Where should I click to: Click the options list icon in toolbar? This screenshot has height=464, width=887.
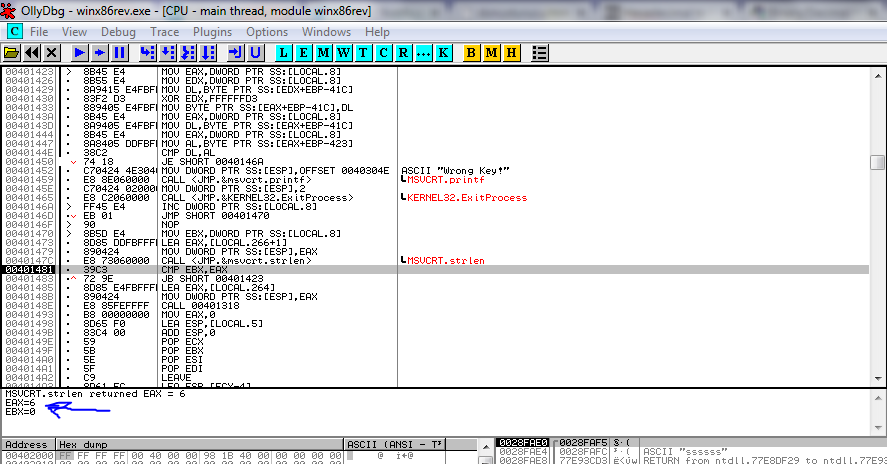(x=540, y=53)
